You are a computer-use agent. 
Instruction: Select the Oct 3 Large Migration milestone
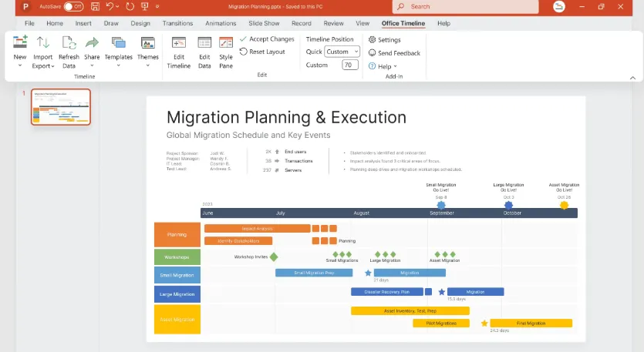pyautogui.click(x=508, y=205)
